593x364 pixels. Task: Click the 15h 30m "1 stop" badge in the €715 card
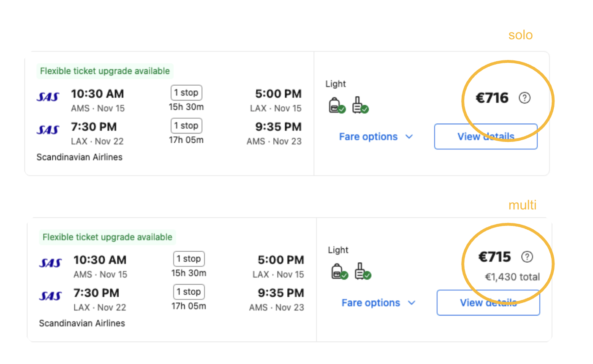pyautogui.click(x=189, y=258)
